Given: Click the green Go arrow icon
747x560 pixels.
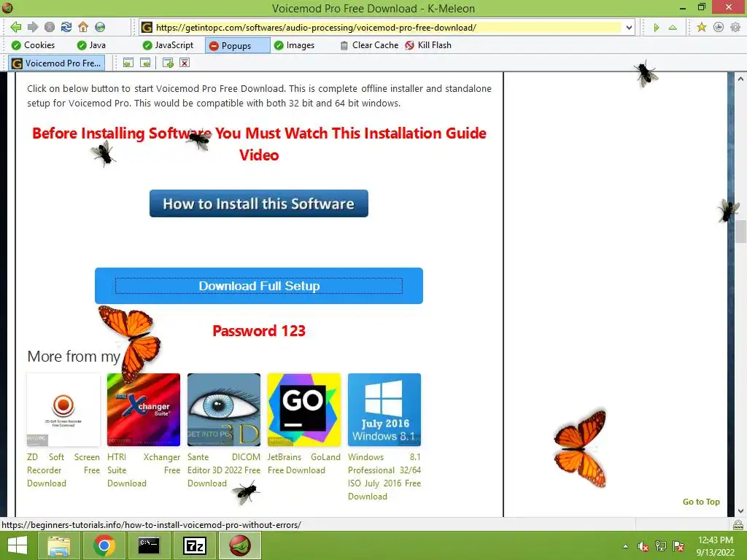Looking at the screenshot, I should [x=657, y=28].
